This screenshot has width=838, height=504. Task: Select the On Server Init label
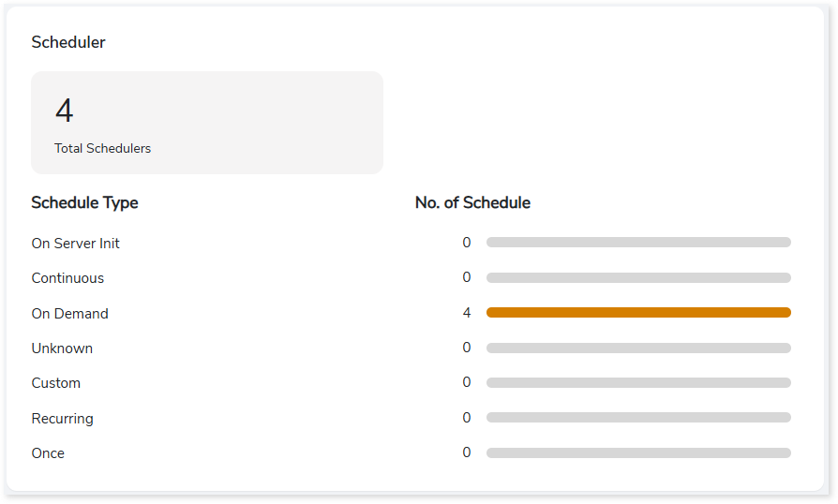click(75, 244)
